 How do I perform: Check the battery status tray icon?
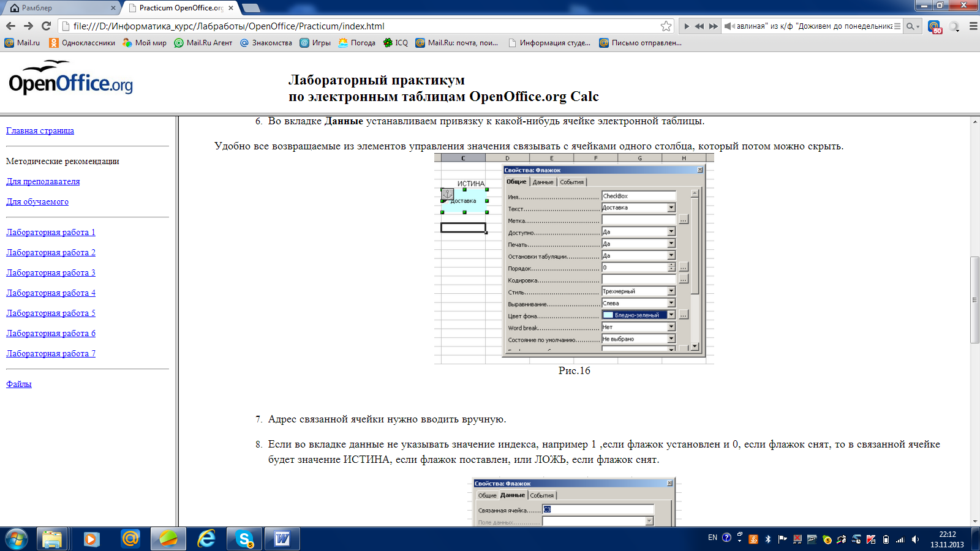coord(886,539)
